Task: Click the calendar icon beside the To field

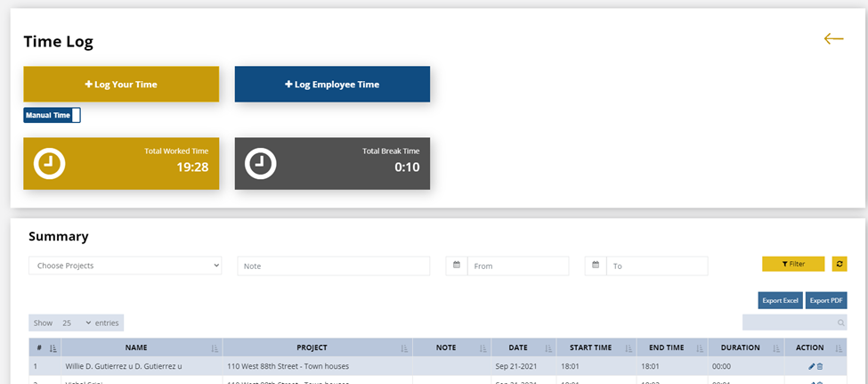Action: point(596,266)
